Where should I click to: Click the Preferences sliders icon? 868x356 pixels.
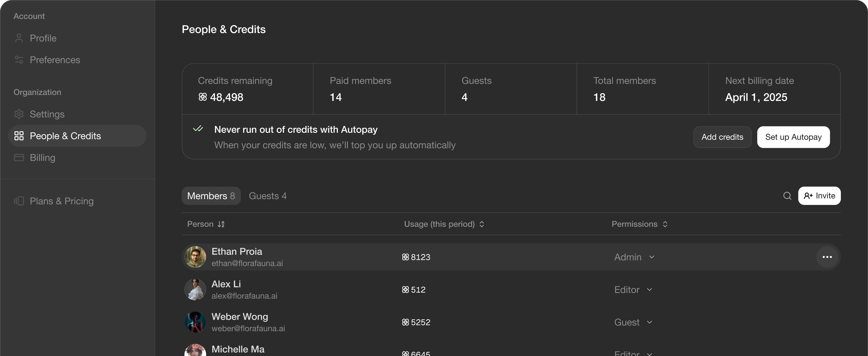[19, 60]
